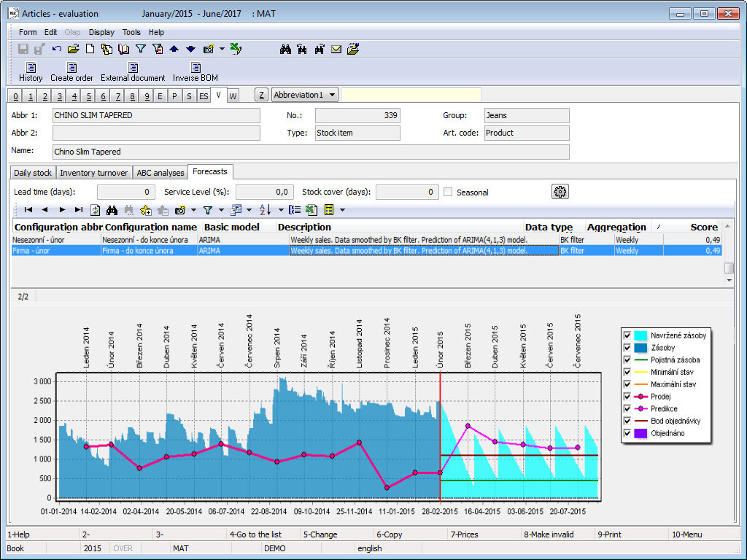Open the Tools menu

pyautogui.click(x=131, y=32)
